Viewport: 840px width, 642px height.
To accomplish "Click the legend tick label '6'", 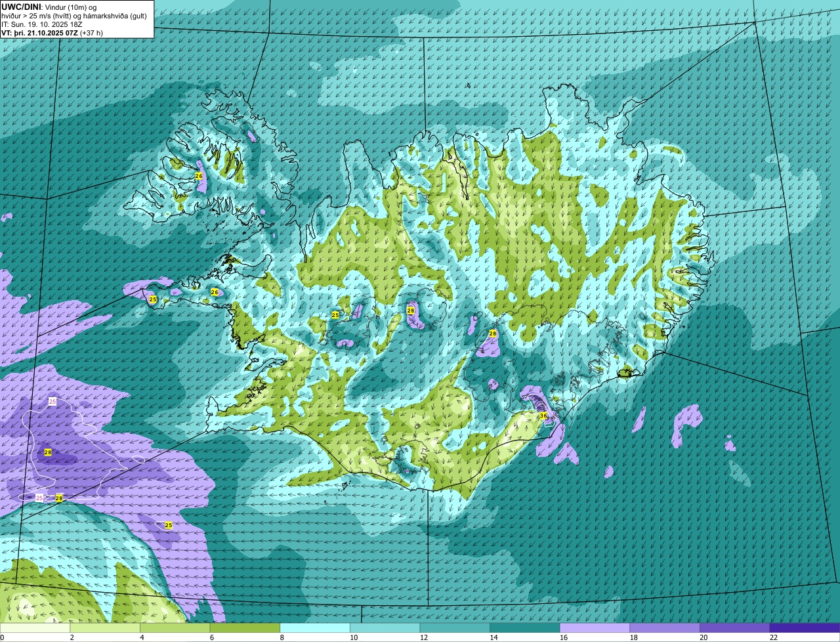I will click(x=211, y=637).
